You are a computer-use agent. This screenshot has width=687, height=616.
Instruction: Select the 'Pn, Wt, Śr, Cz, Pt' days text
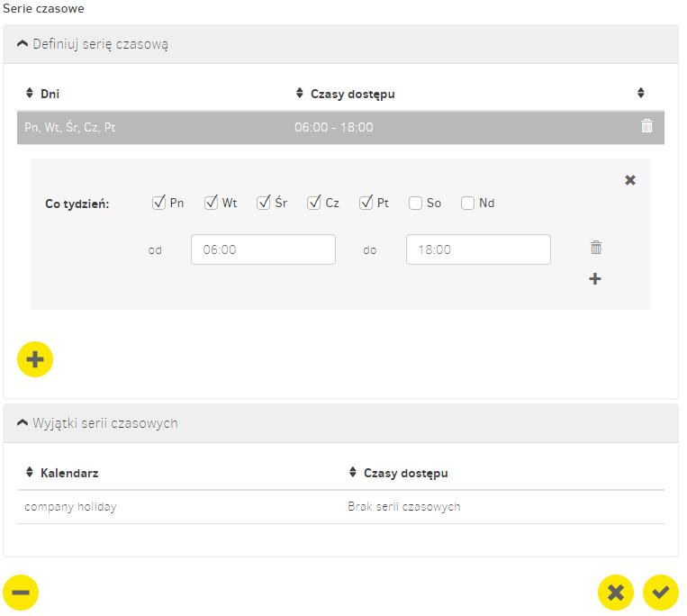70,128
